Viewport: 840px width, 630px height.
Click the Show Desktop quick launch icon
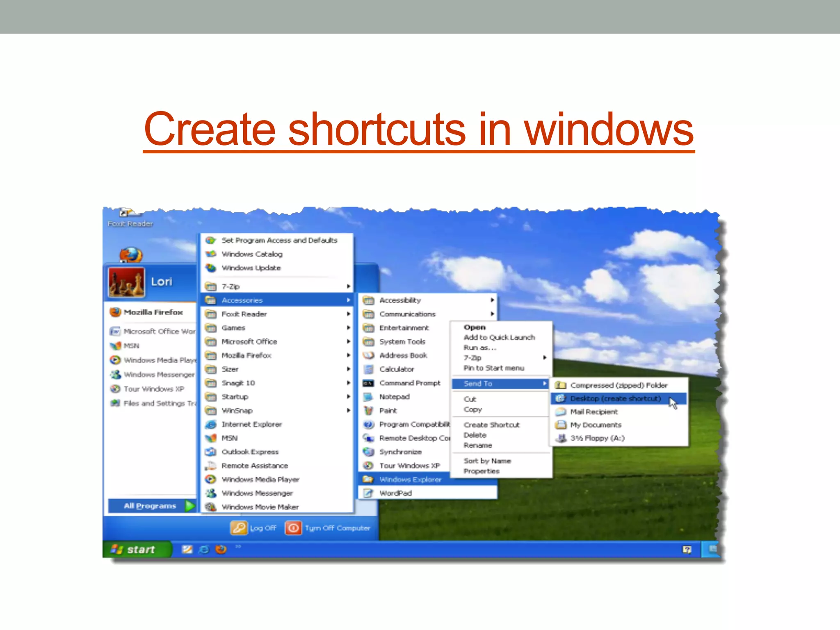(187, 549)
